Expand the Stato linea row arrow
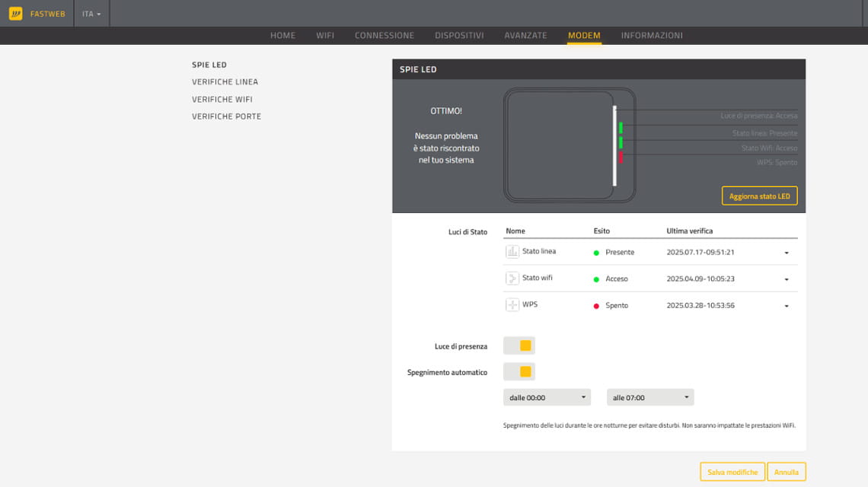The height and width of the screenshot is (487, 868). 786,253
